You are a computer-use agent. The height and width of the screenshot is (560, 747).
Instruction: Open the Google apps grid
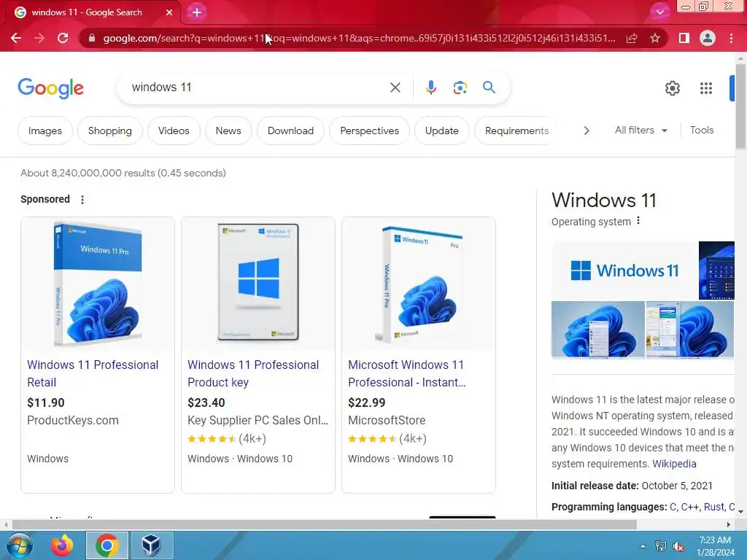tap(706, 88)
